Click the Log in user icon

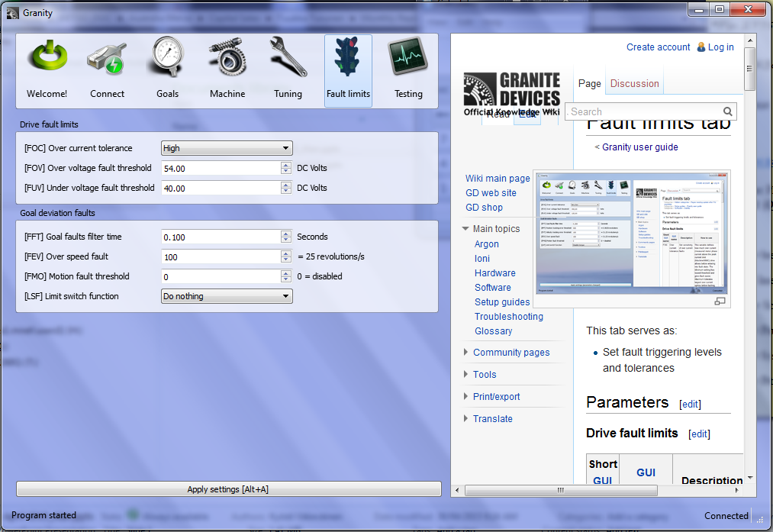pyautogui.click(x=701, y=47)
